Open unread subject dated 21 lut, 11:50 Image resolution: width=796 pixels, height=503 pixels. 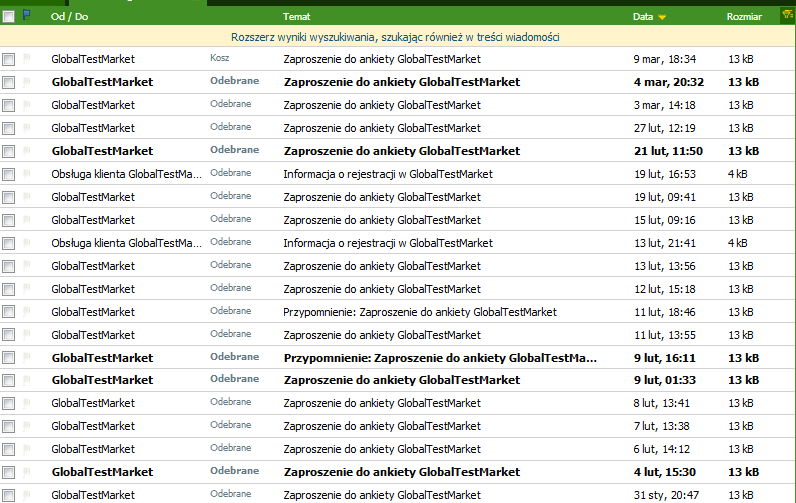pos(402,151)
